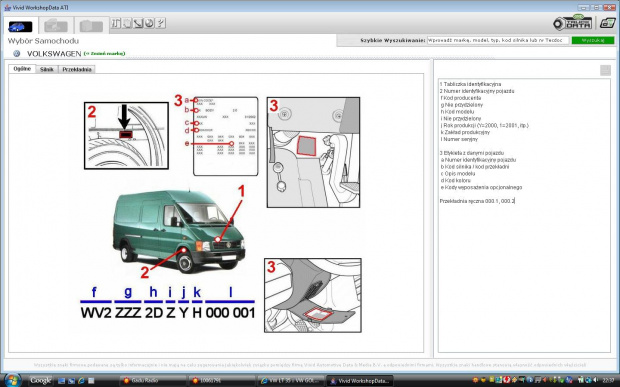The width and height of the screenshot is (620, 387).
Task: Click the globe toolbar icon
Action: 149,23
